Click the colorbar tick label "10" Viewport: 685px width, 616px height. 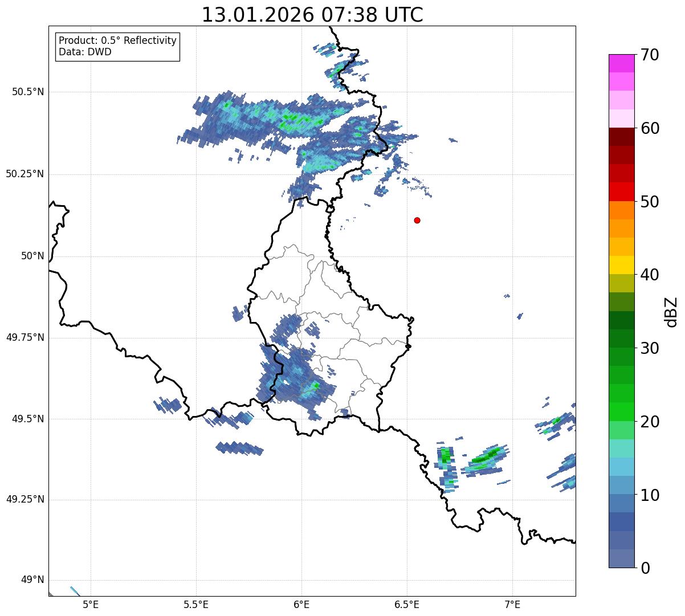[x=650, y=495]
